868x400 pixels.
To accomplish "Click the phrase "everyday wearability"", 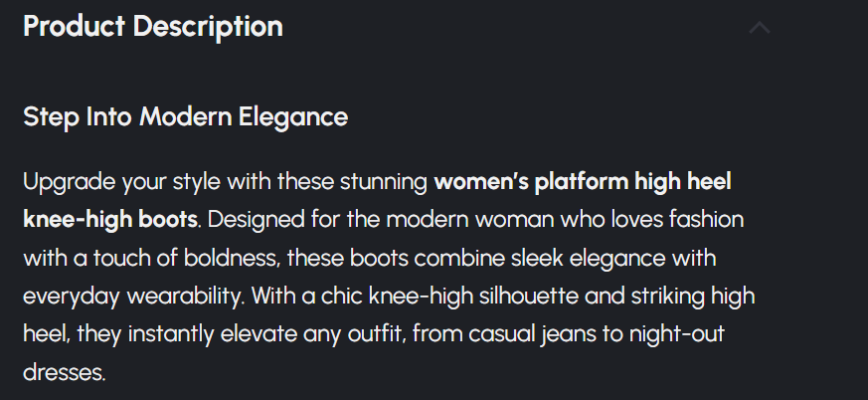I will pos(130,296).
